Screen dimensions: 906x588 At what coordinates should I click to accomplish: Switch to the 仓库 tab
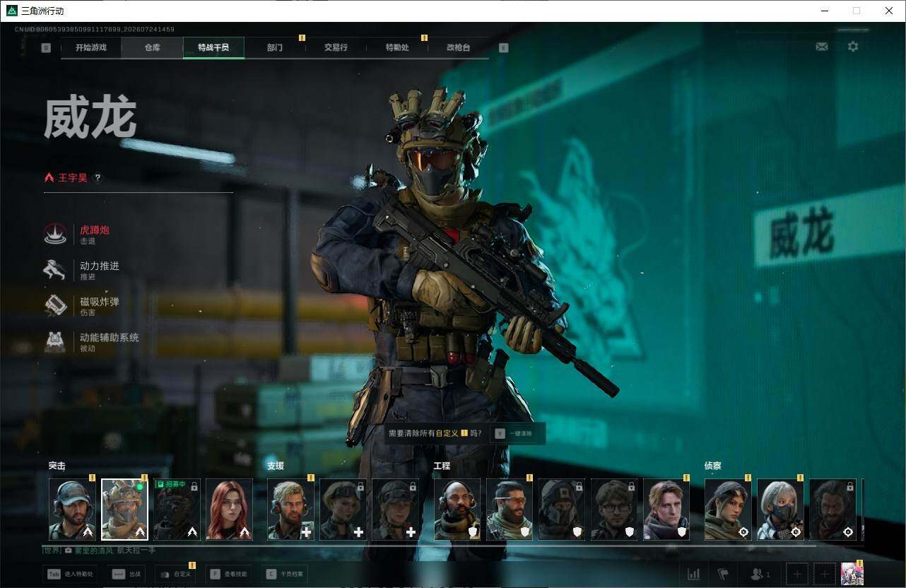coord(152,47)
